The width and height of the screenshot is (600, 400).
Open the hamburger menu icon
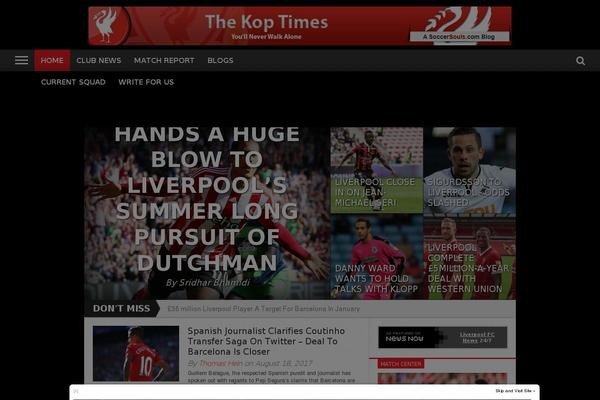click(21, 60)
